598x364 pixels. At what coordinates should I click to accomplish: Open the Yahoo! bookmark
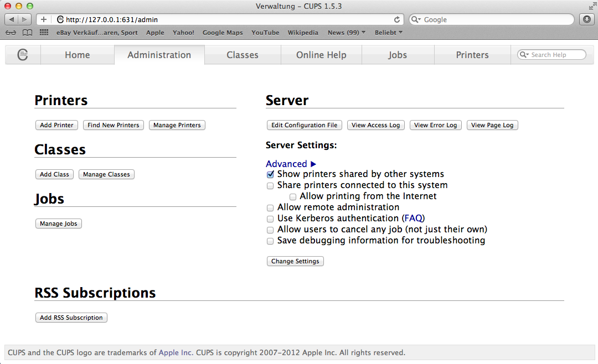point(183,33)
